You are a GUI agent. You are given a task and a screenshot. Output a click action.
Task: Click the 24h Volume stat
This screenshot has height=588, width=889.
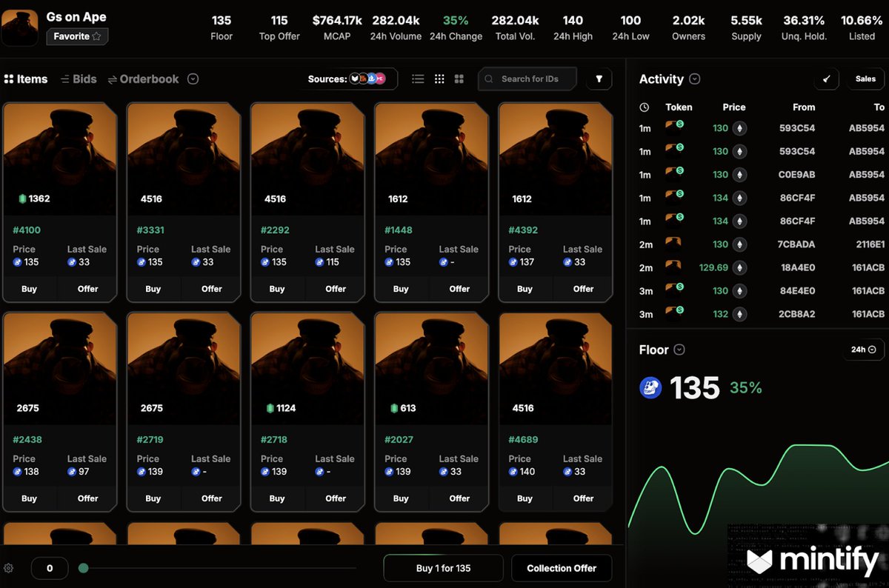point(396,27)
